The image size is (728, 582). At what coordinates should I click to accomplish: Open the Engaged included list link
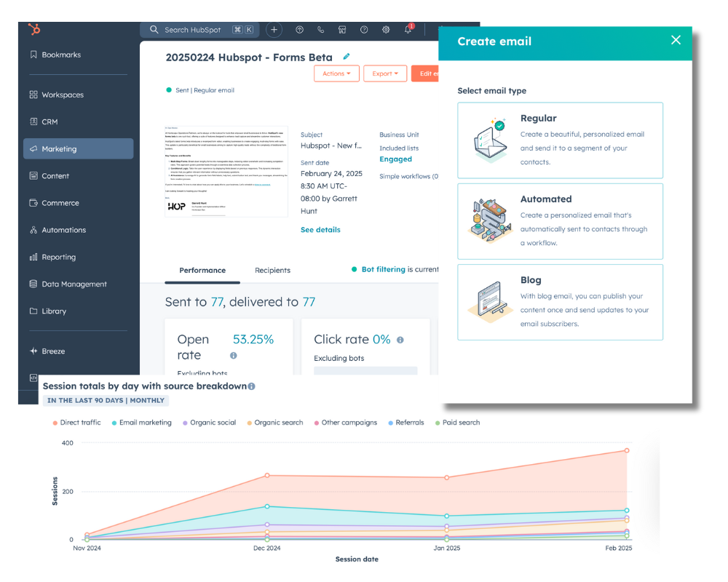click(395, 159)
